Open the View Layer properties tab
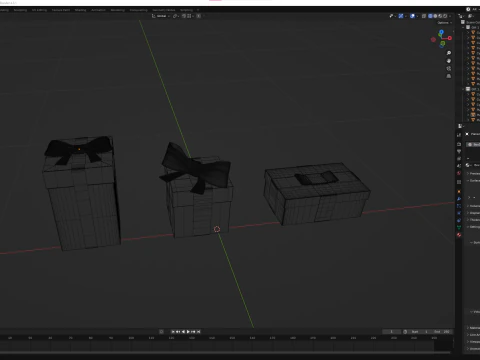Screen dimensions: 480x360 [x=459, y=159]
